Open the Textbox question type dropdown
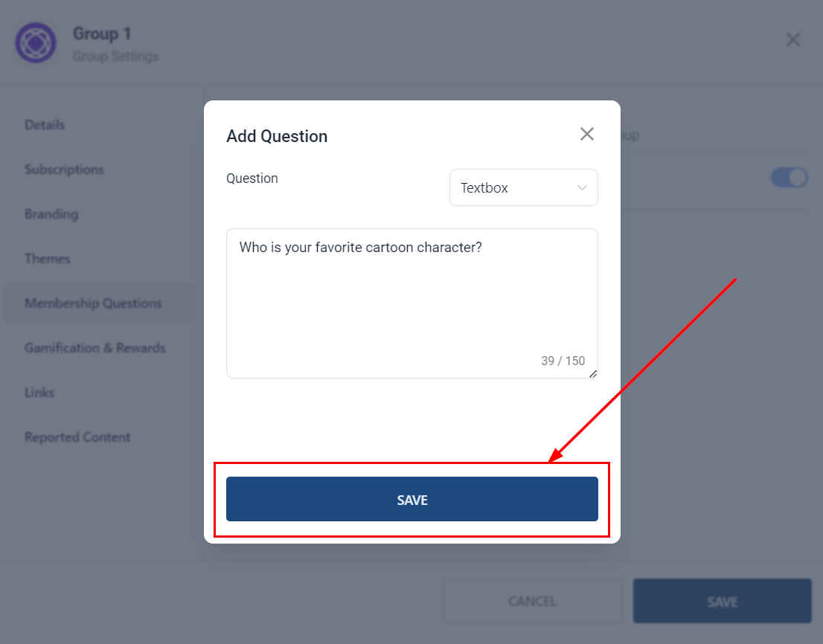 tap(523, 188)
